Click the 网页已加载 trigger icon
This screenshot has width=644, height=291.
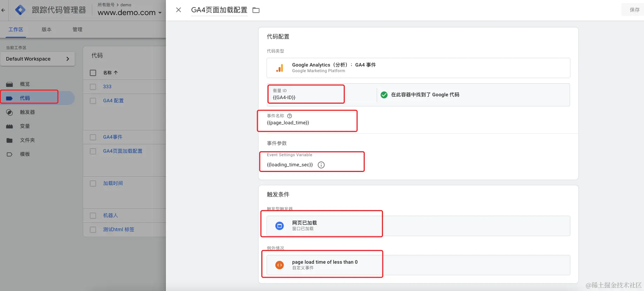[280, 226]
